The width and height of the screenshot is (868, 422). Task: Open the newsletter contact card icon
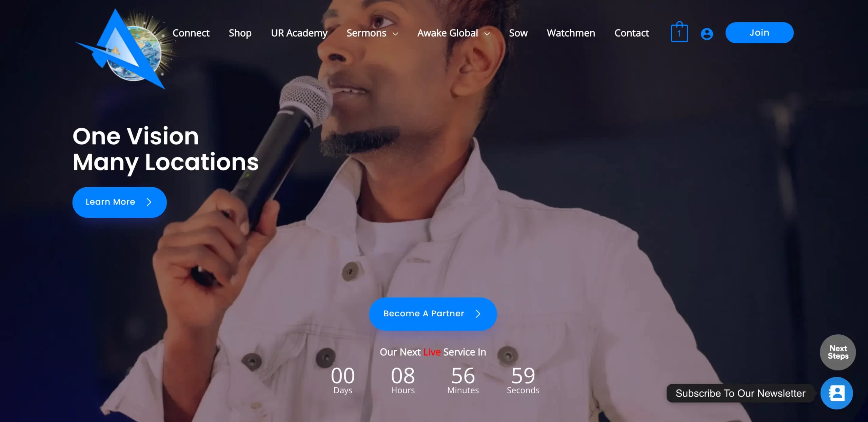click(x=836, y=393)
